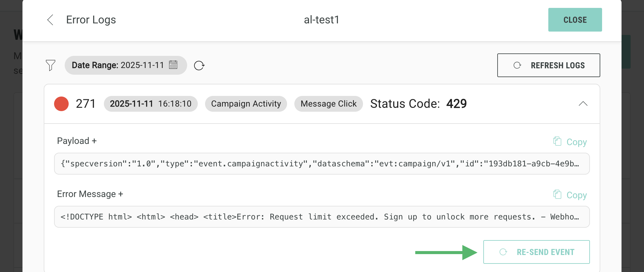Click the red status dot for log 271
Screen dimensions: 644x272
coord(61,104)
